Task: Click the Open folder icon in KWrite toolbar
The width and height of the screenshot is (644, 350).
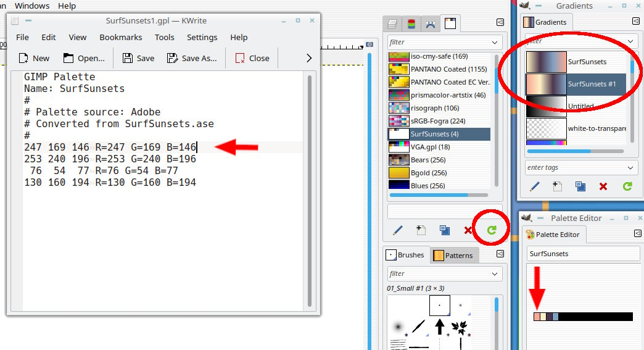Action: [68, 58]
